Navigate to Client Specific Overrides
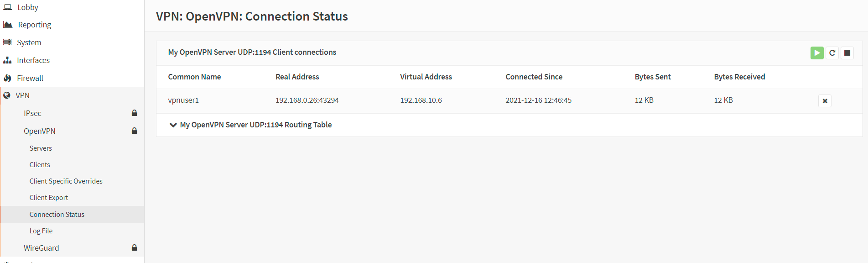Viewport: 868px width, 263px height. click(x=66, y=181)
